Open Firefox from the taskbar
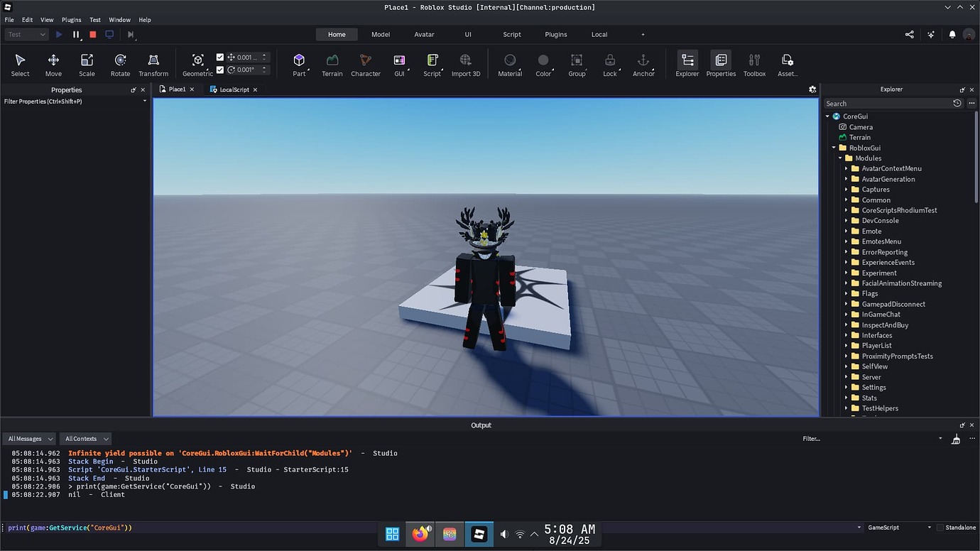This screenshot has height=551, width=980. (x=420, y=534)
